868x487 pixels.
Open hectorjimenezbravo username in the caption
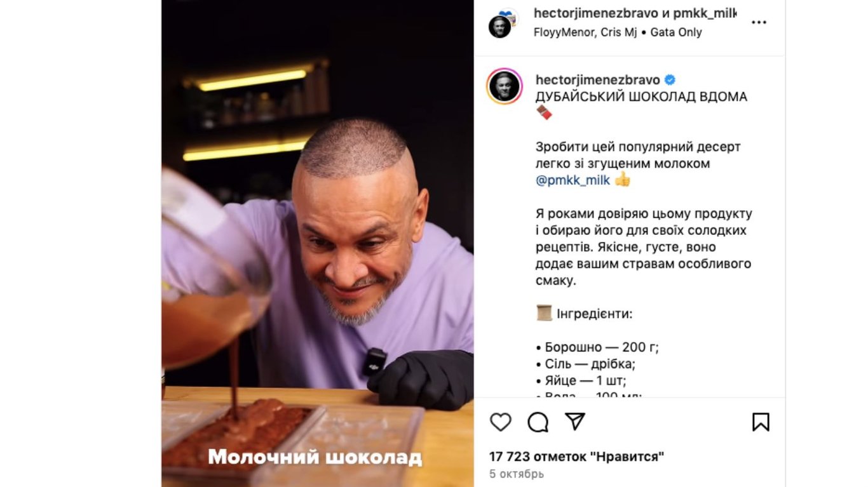pyautogui.click(x=598, y=81)
